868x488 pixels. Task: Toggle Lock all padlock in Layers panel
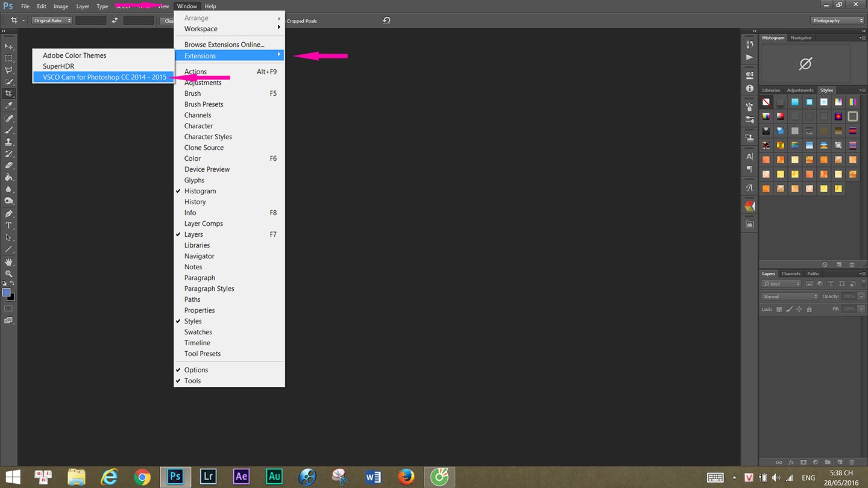click(809, 309)
